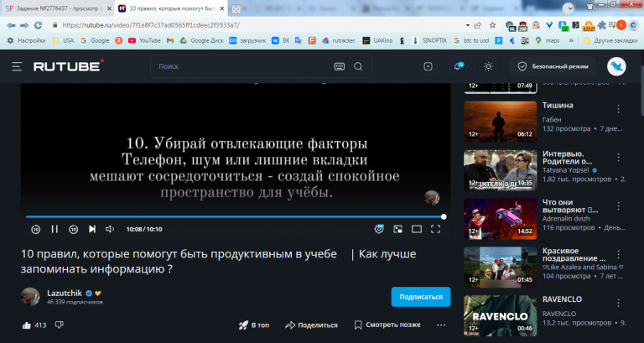Viewport: 644px width, 343px height.
Task: Open the notifications bell
Action: [458, 66]
